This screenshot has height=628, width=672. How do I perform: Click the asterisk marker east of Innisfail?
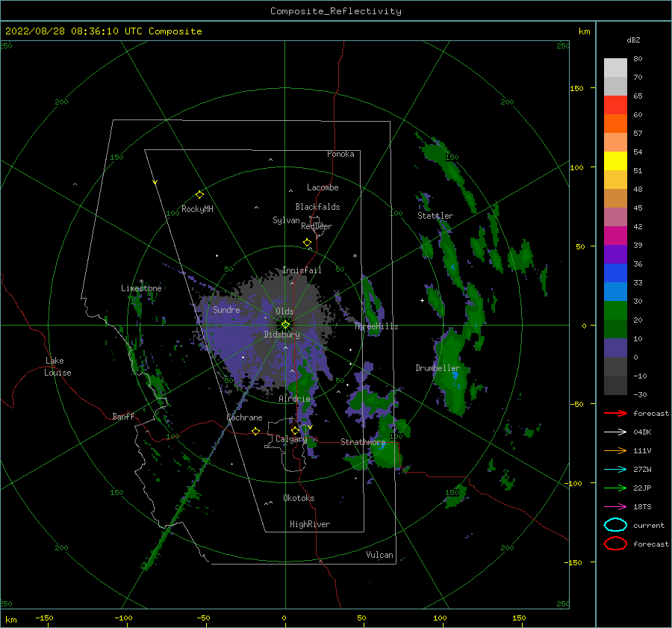pyautogui.click(x=355, y=256)
